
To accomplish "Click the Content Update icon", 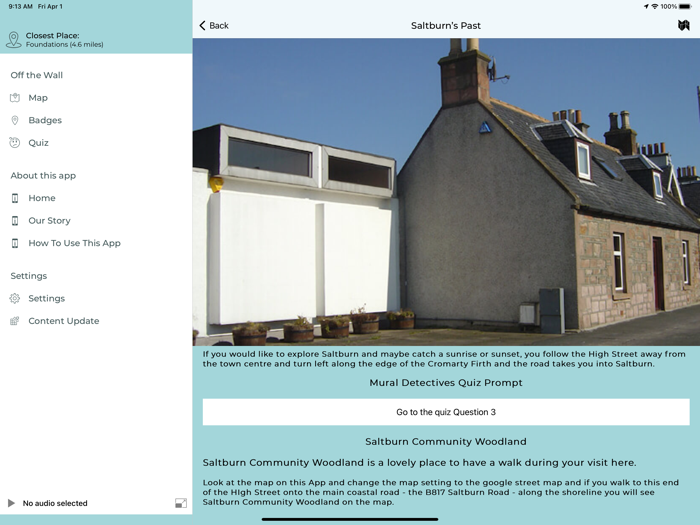I will pyautogui.click(x=15, y=321).
